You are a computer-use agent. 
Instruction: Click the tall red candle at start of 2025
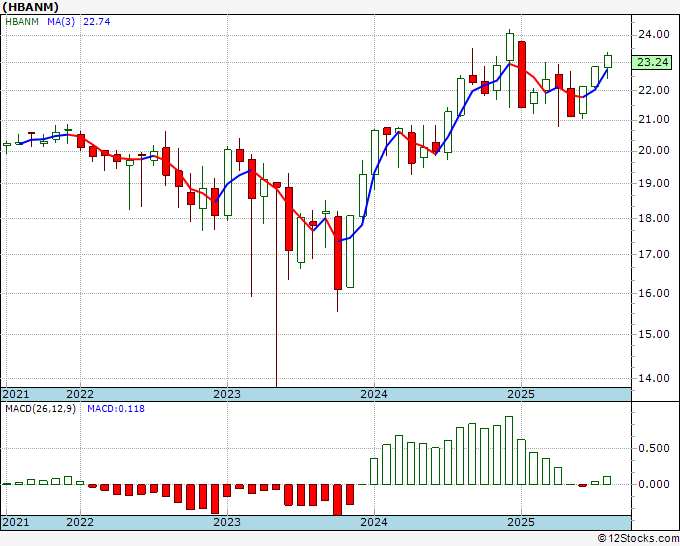click(x=522, y=75)
